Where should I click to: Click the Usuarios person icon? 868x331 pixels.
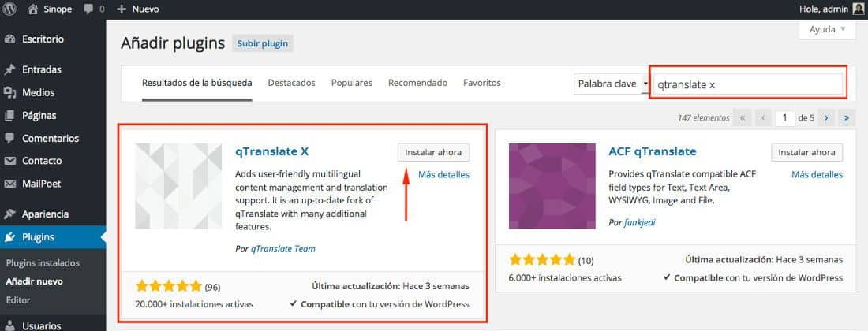(9, 325)
